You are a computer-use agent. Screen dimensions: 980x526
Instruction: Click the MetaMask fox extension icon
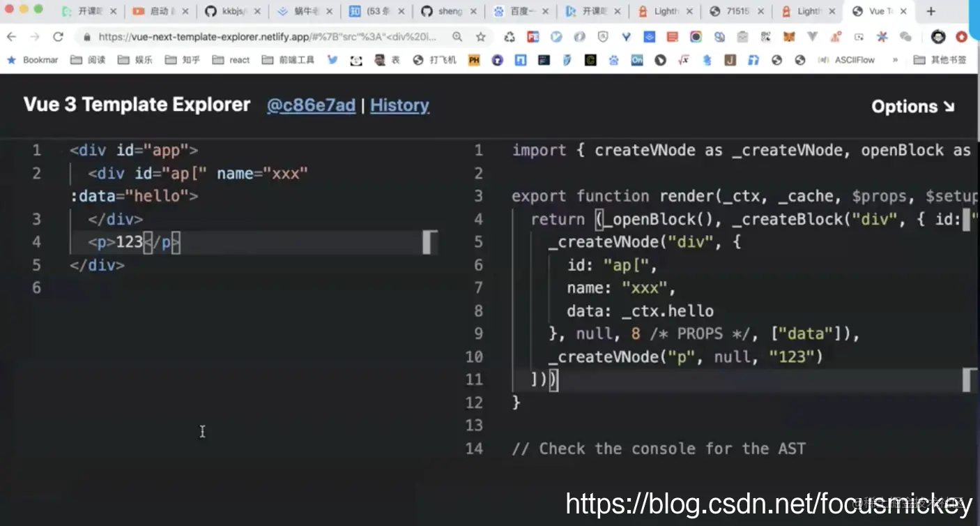(789, 37)
